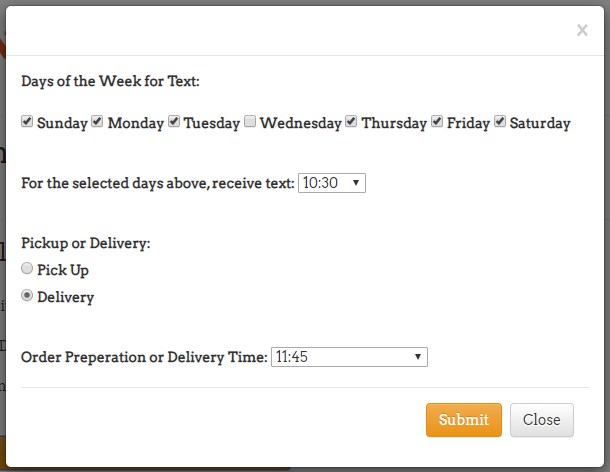Click the "For the selected days above" label
The height and width of the screenshot is (472, 610).
158,184
